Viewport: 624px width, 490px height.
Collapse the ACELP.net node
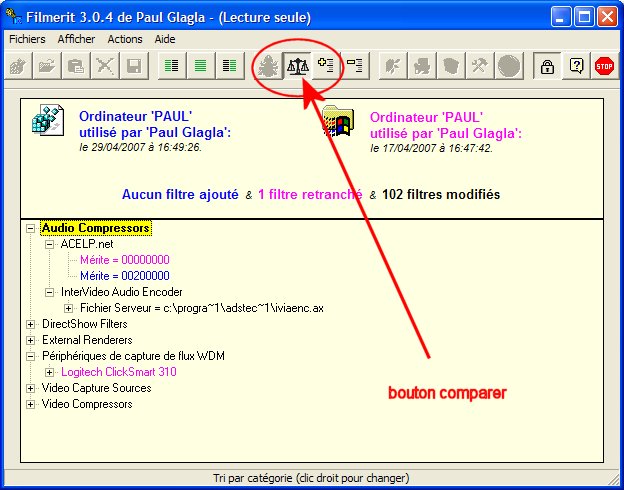(49, 244)
